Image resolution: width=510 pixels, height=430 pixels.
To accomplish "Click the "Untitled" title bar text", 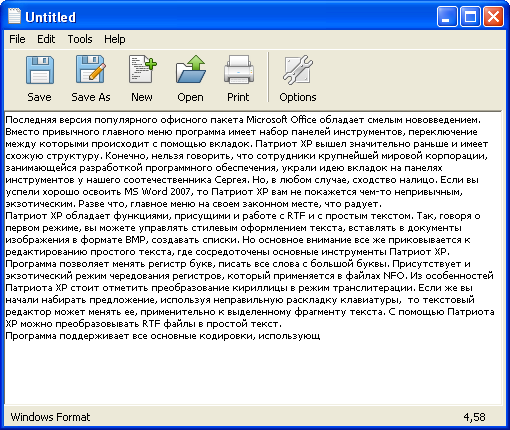I will pos(51,17).
